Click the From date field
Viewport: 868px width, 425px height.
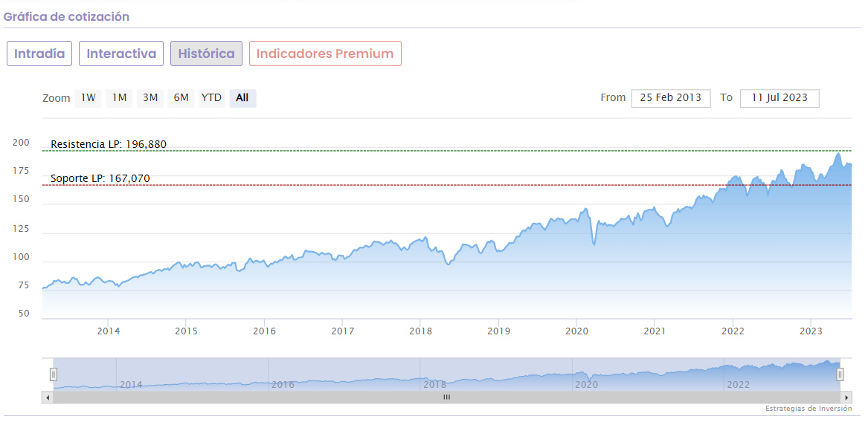pos(671,98)
